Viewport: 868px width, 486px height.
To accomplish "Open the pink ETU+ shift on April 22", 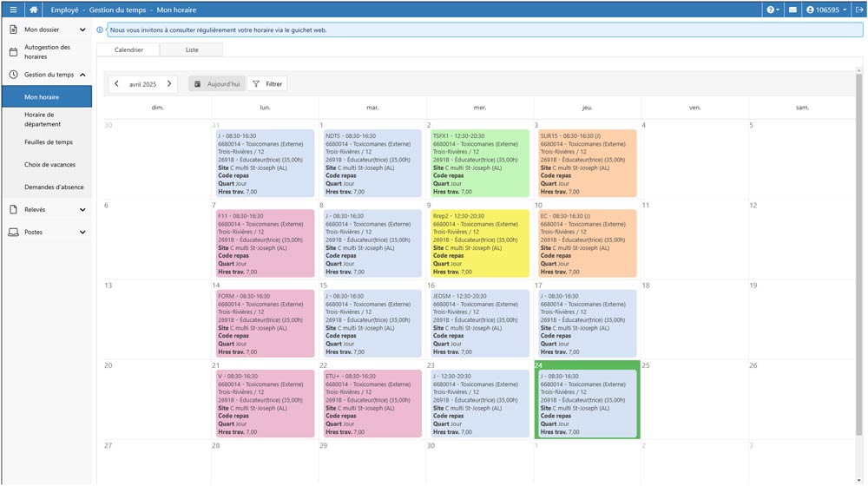I will pos(372,404).
